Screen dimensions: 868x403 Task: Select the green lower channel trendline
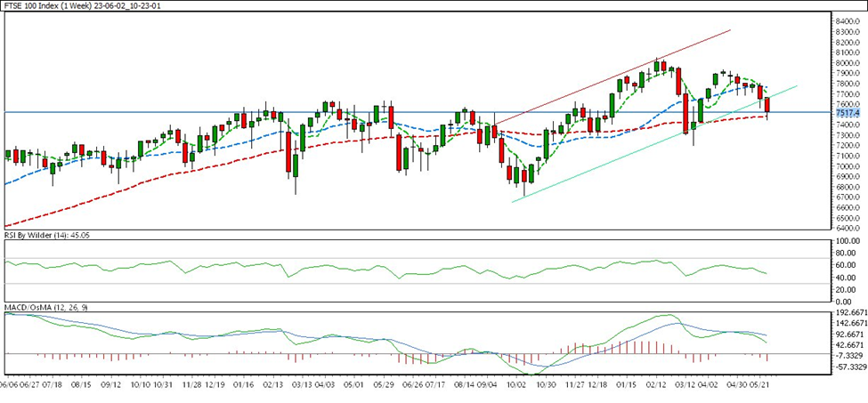tap(654, 144)
